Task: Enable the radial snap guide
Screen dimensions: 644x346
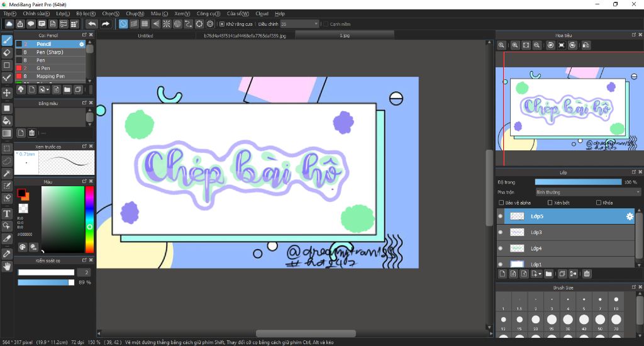Action: tap(166, 25)
